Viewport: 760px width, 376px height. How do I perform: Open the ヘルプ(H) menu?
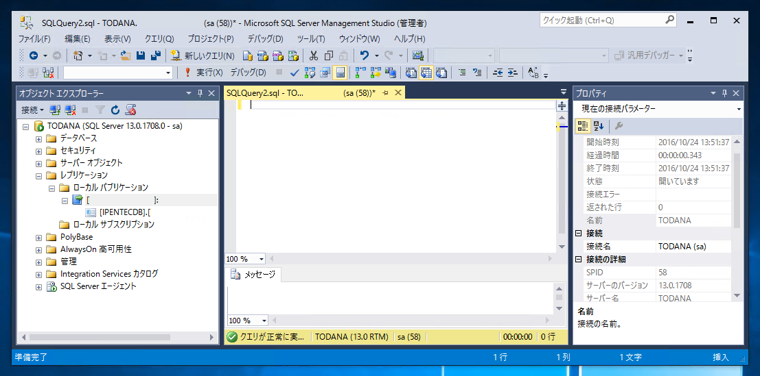[x=410, y=39]
